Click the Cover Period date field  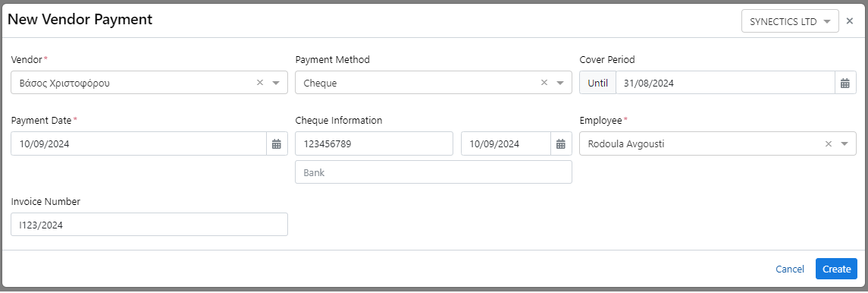tap(725, 83)
